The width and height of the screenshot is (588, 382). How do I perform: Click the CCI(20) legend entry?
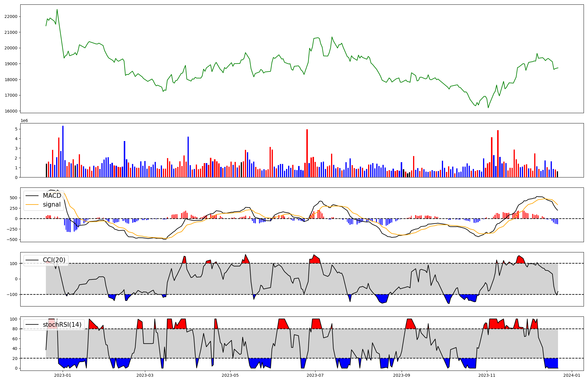tap(54, 260)
